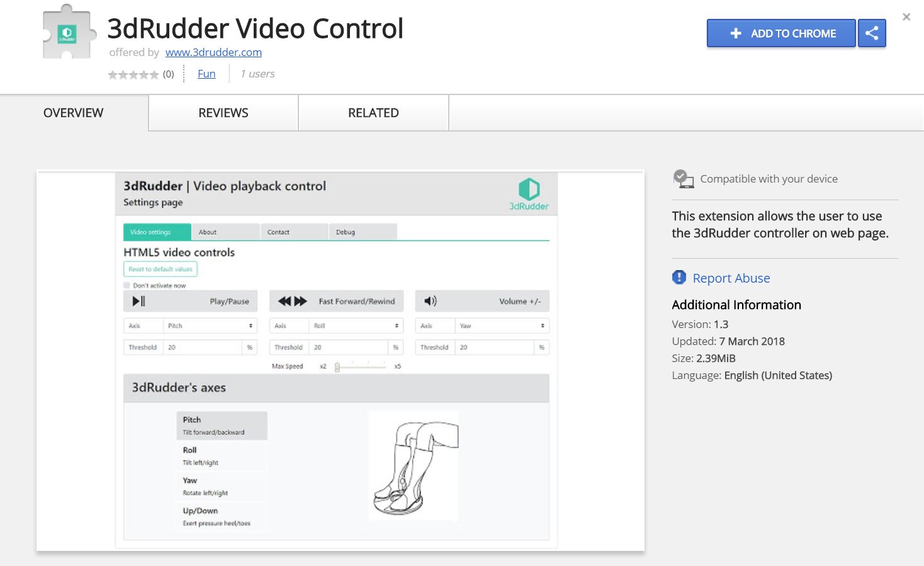Click the "Language: English (United States)" text
Screen dimensions: 924x566
click(752, 375)
